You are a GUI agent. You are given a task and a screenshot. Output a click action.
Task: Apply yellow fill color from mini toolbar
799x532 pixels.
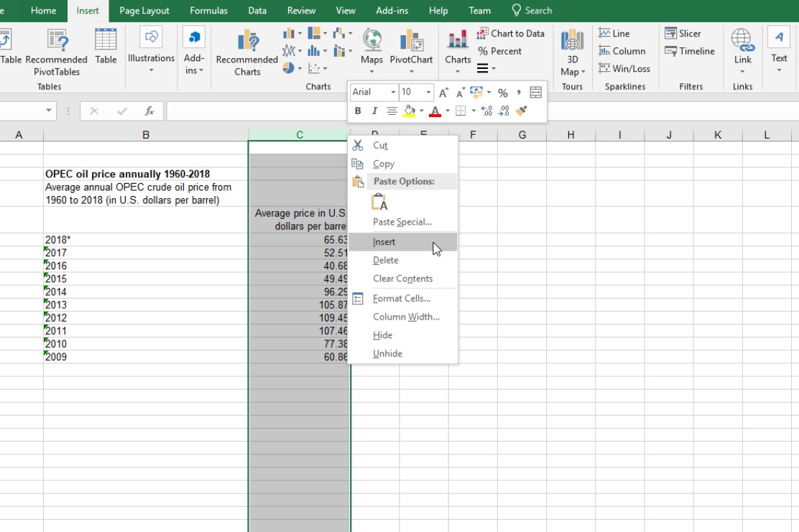(x=409, y=111)
